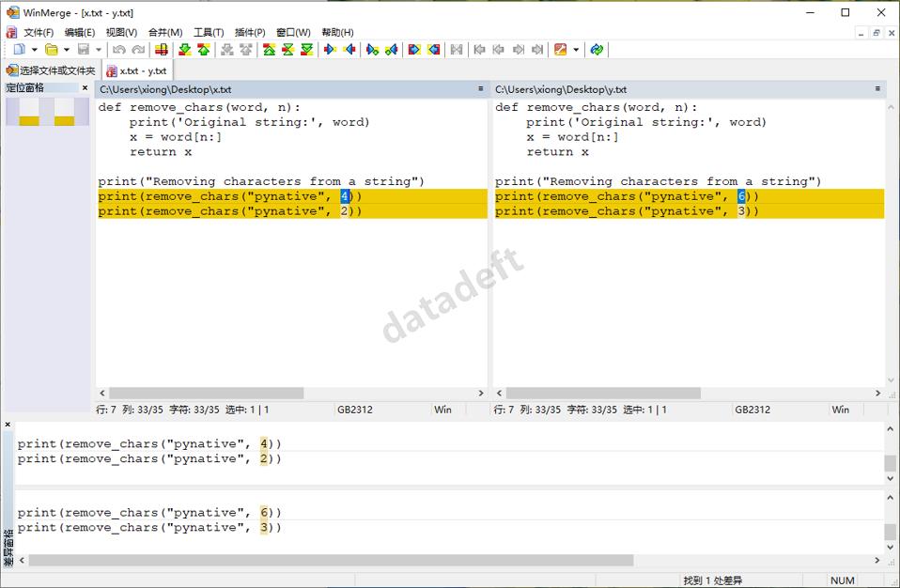Click diff pane line ending with 3))
This screenshot has height=588, width=900.
click(149, 527)
